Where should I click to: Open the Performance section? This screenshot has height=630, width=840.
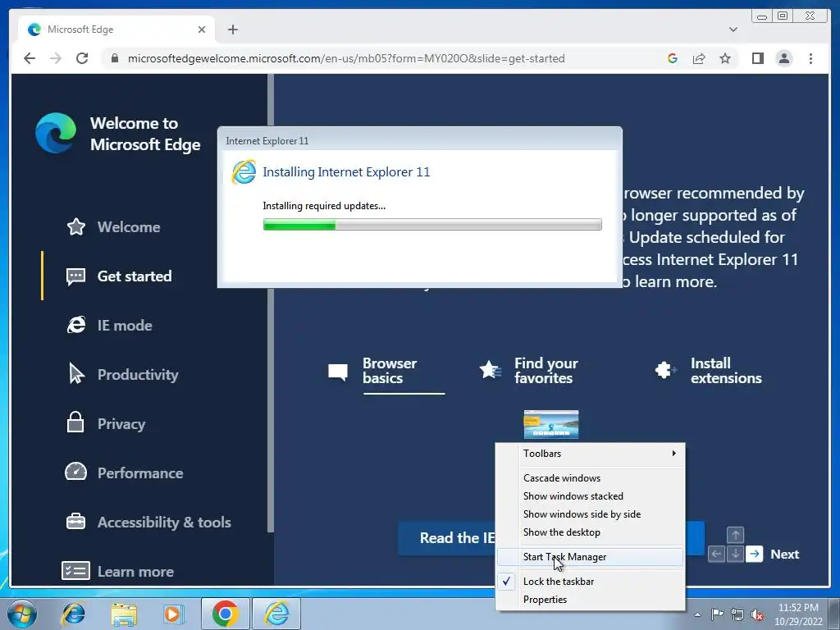[x=139, y=473]
